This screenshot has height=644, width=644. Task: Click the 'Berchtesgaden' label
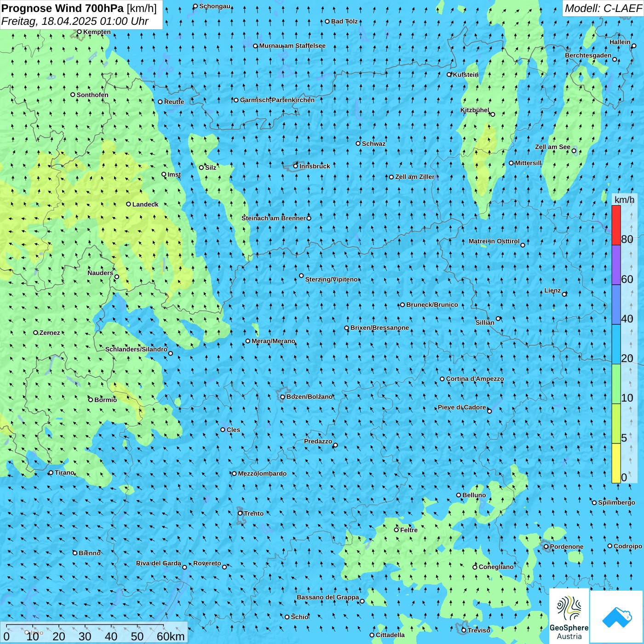point(588,55)
